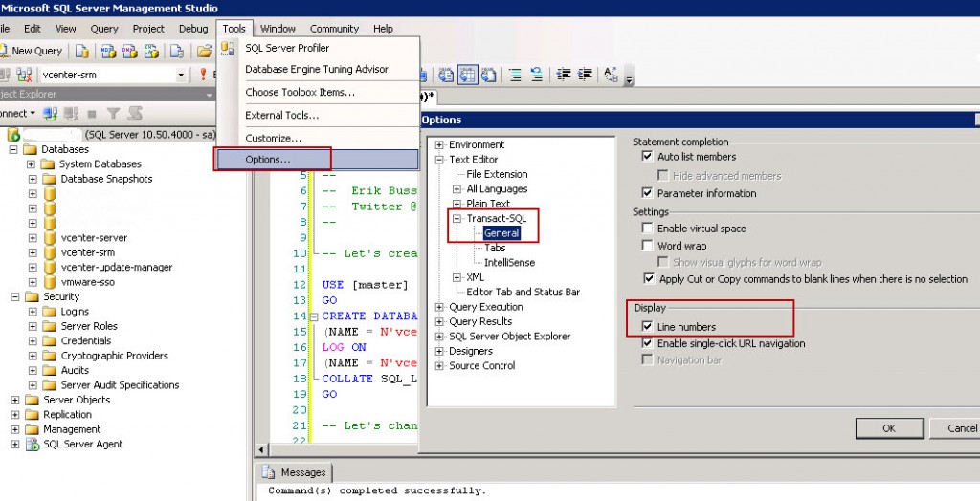This screenshot has height=501, width=980.
Task: Collapse the Databases tree node
Action: 14,149
